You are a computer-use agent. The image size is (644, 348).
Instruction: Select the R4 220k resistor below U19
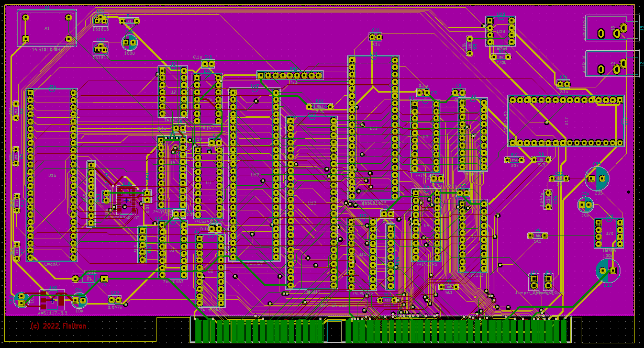click(x=501, y=57)
